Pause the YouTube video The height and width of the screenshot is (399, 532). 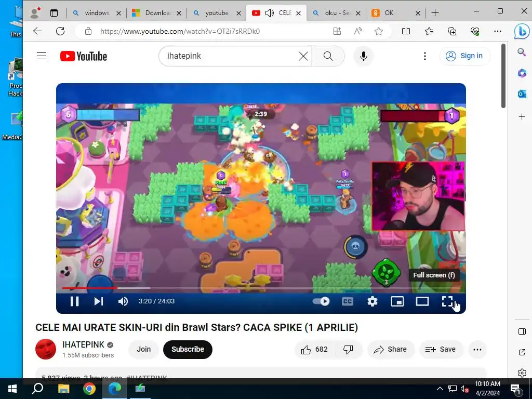[74, 301]
